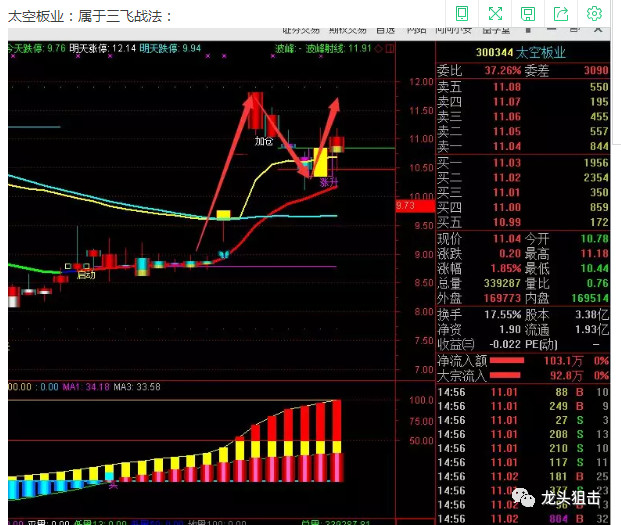Select the 14:56 tick with volume 249 B

(x=523, y=406)
